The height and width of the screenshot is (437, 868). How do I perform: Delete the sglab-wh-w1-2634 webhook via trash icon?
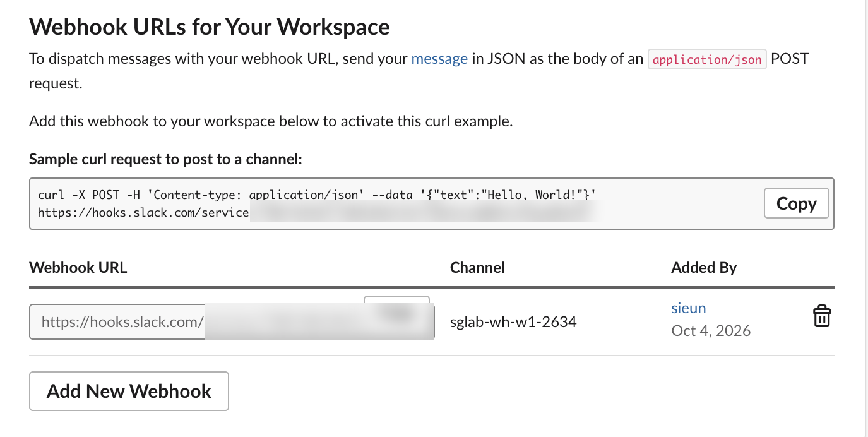click(x=821, y=316)
